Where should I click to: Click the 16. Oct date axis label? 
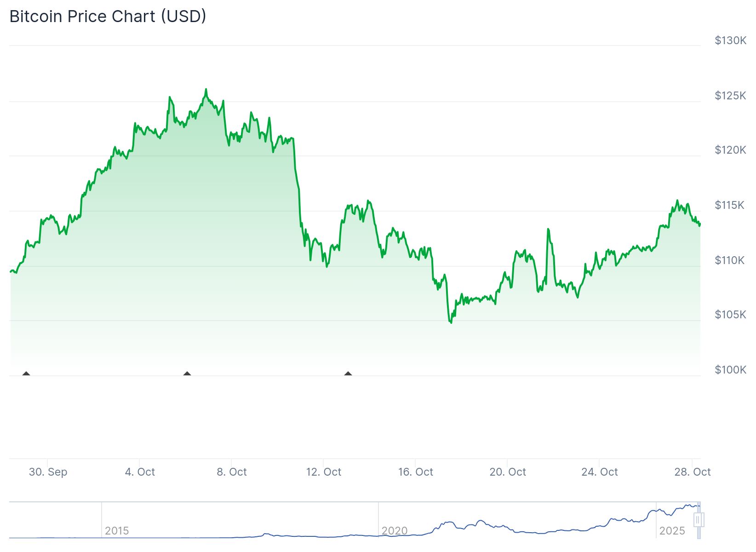pos(416,472)
